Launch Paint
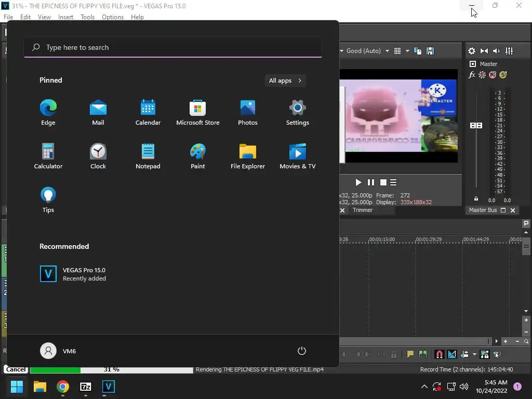 coord(198,156)
